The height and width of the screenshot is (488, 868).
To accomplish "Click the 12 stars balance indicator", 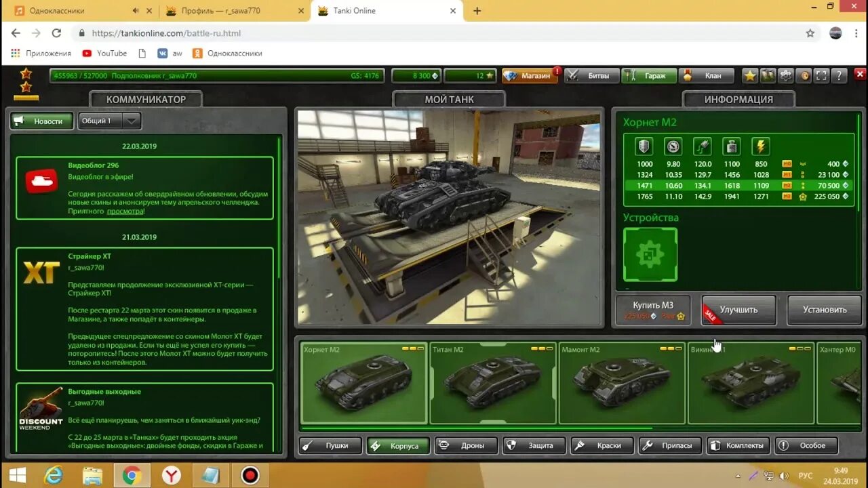I will 471,75.
